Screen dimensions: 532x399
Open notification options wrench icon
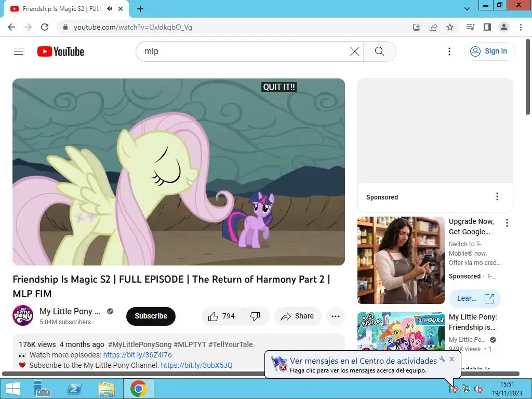pyautogui.click(x=442, y=359)
